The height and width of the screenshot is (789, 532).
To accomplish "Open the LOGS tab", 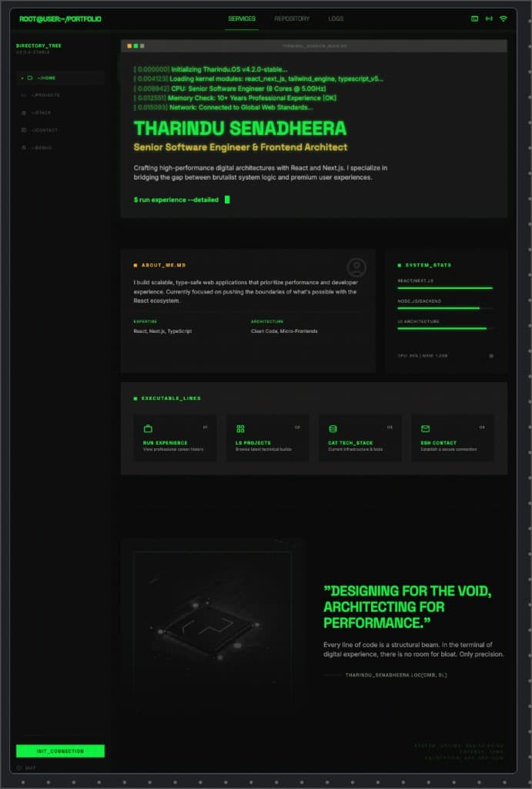I will coord(336,18).
